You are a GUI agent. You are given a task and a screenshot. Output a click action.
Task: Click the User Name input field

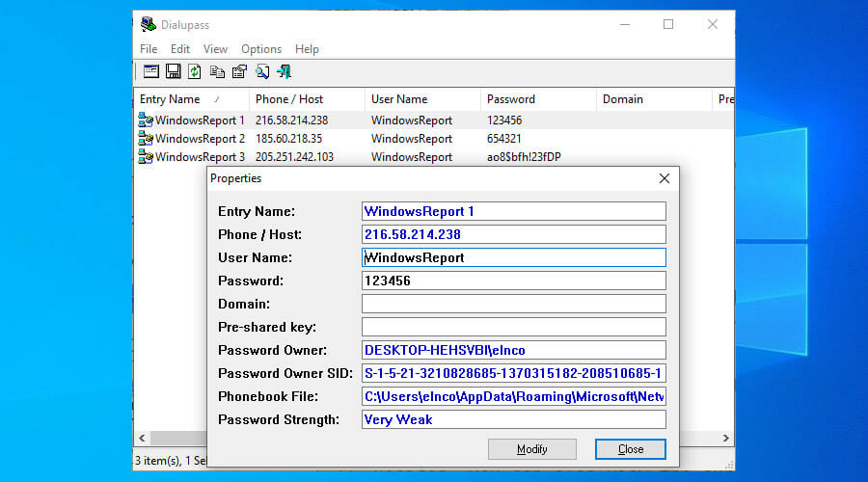pos(514,257)
